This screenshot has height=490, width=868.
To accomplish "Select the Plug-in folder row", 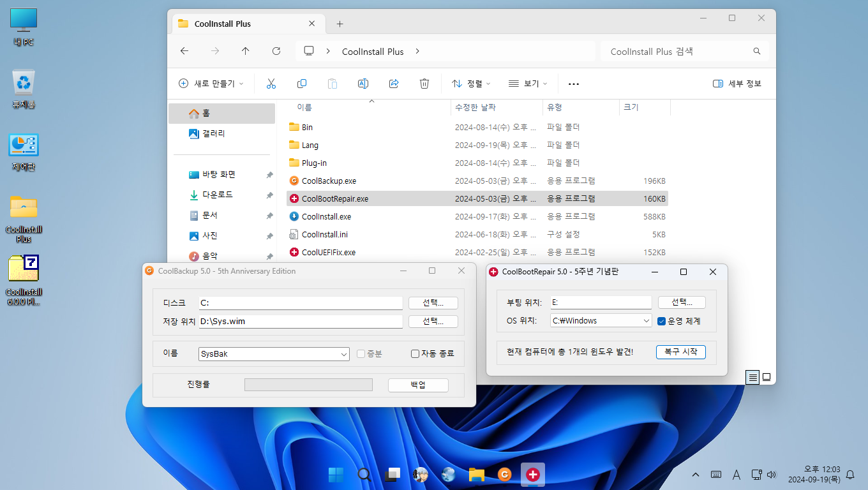I will (x=477, y=163).
